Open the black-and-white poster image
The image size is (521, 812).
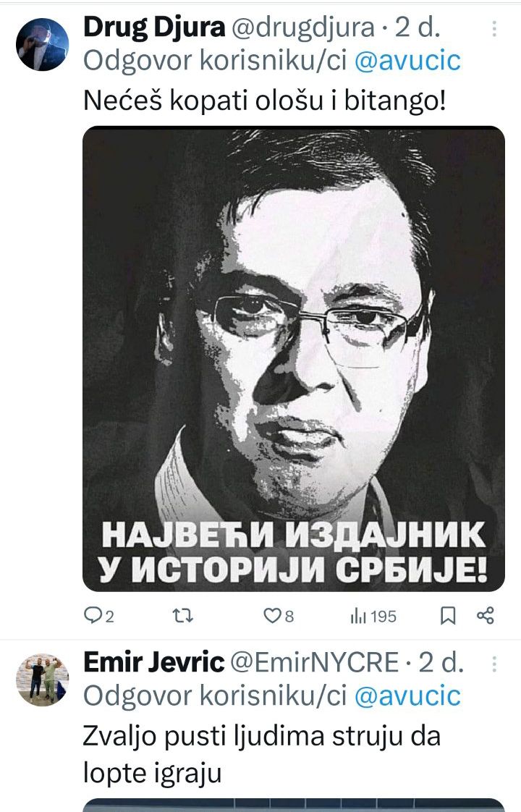click(294, 358)
